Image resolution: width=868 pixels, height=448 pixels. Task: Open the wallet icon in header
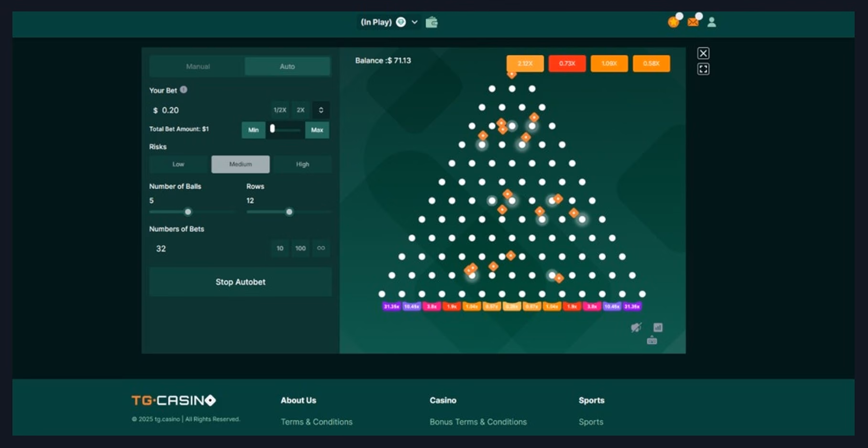pos(432,22)
